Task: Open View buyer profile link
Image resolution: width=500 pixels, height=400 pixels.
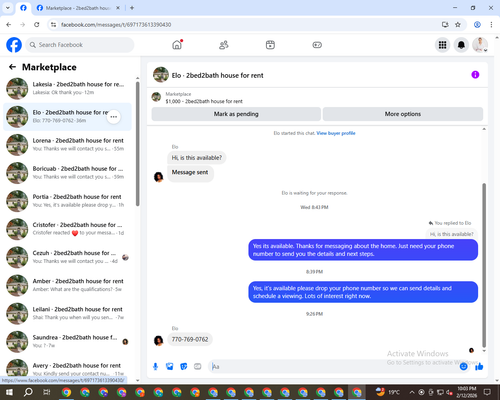Action: click(336, 133)
